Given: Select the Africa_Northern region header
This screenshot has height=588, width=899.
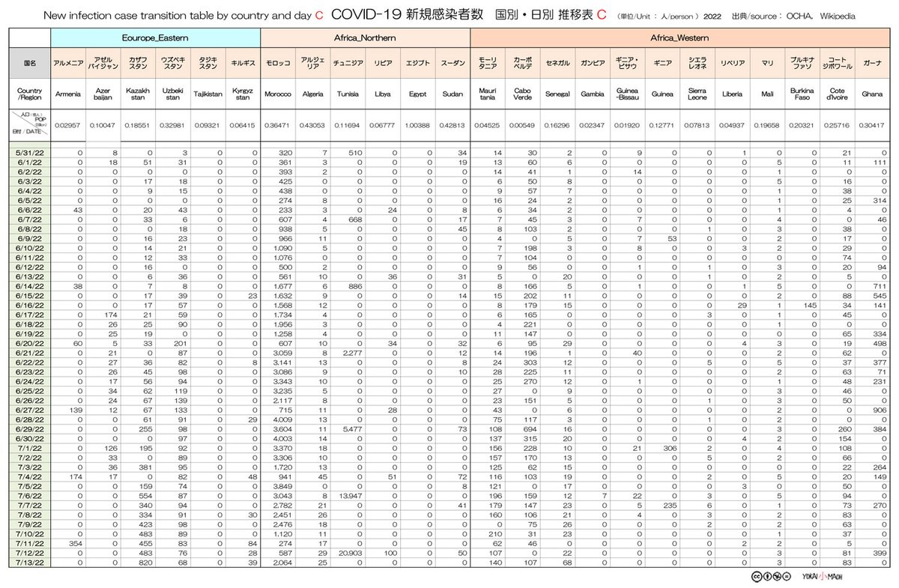Looking at the screenshot, I should click(x=364, y=37).
